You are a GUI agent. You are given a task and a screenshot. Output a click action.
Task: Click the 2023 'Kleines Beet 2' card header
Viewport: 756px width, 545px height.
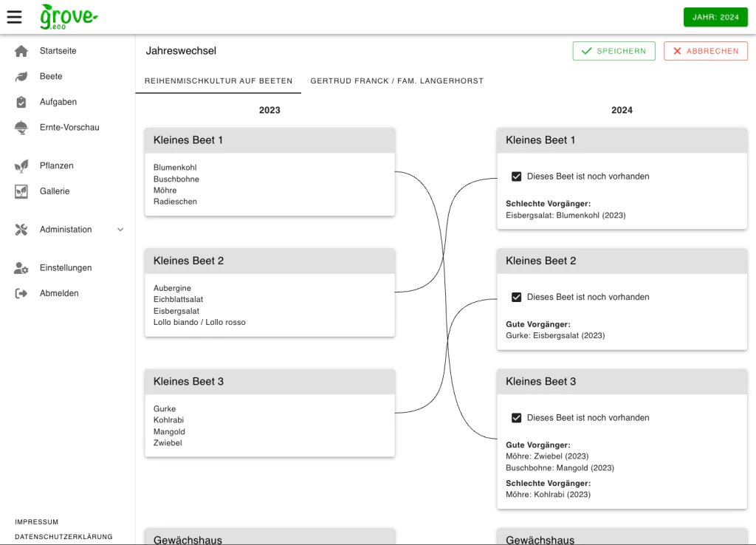pyautogui.click(x=270, y=261)
